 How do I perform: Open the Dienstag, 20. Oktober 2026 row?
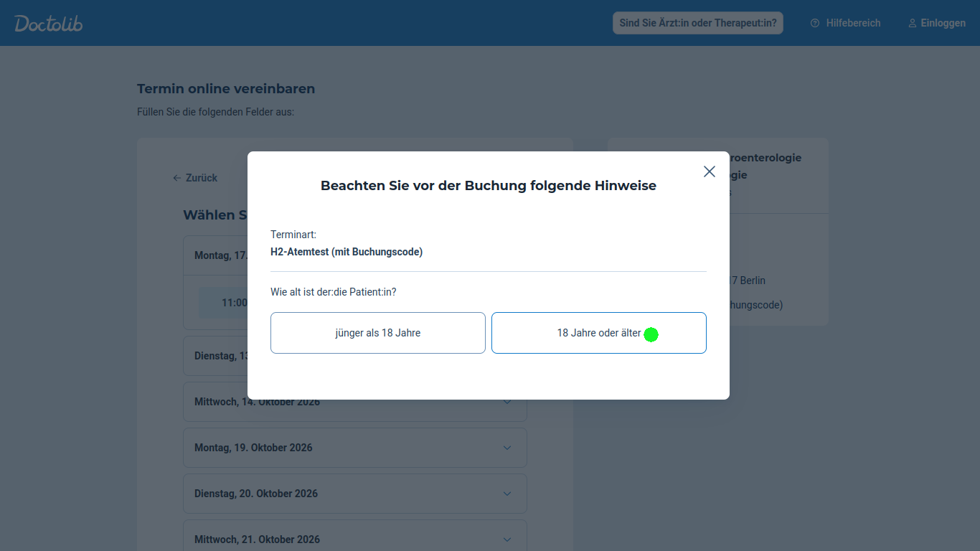coord(355,494)
